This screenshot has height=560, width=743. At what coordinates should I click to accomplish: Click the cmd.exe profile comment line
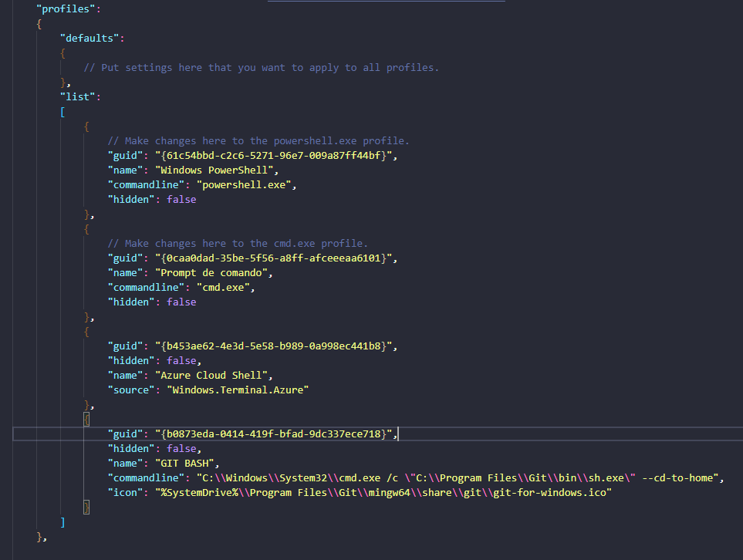(238, 244)
